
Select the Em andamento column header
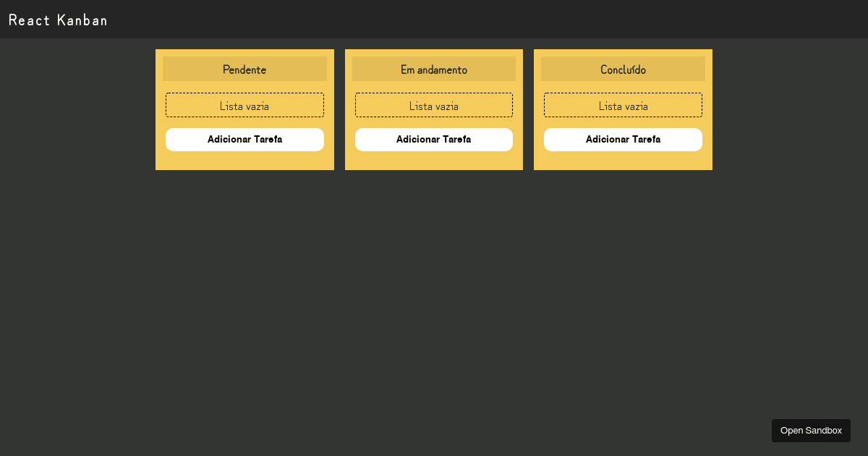(434, 69)
